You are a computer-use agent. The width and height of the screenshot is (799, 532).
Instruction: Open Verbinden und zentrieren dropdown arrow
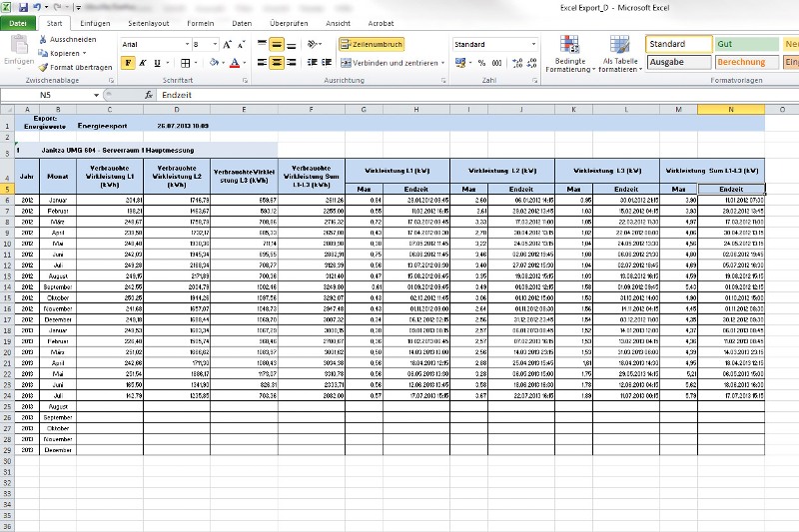442,63
